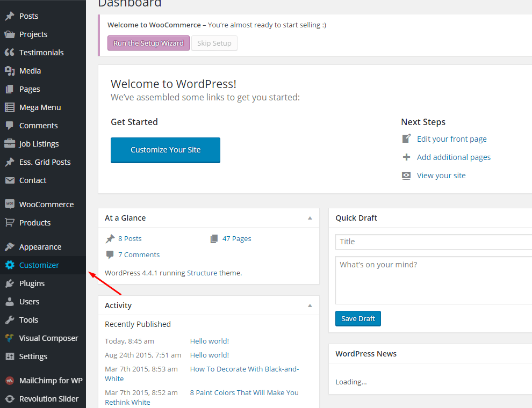Click the Posts pushpin icon in sidebar

tap(10, 16)
